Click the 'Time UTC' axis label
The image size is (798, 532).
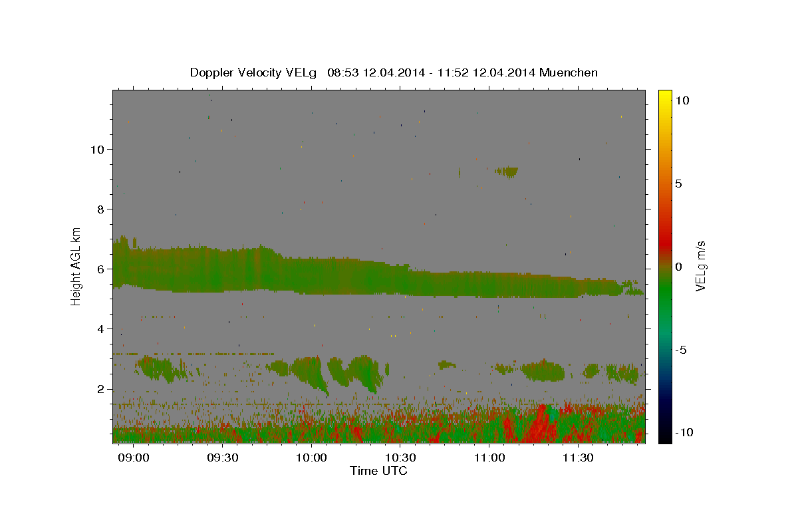[x=378, y=471]
